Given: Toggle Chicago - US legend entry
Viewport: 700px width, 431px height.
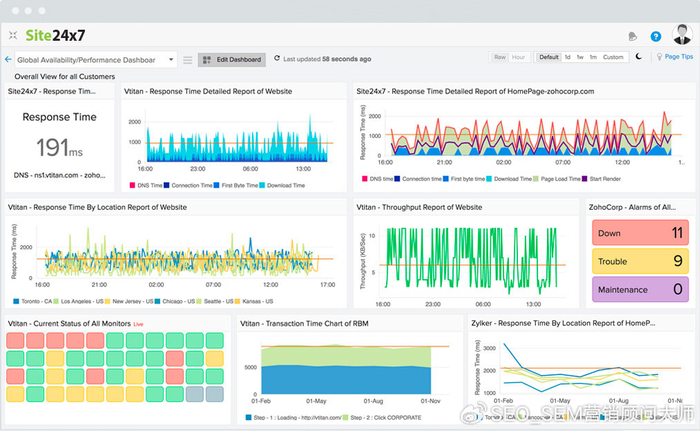Looking at the screenshot, I should [175, 301].
